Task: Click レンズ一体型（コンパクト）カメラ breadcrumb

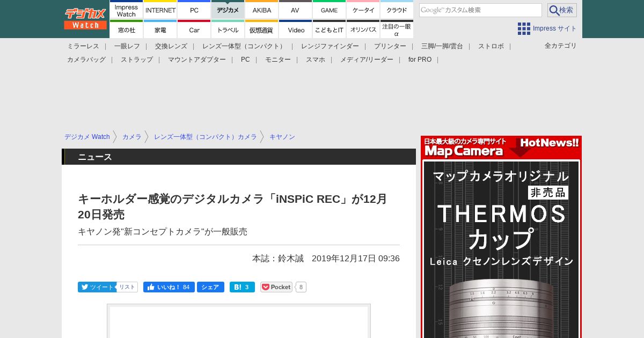Action: point(206,137)
